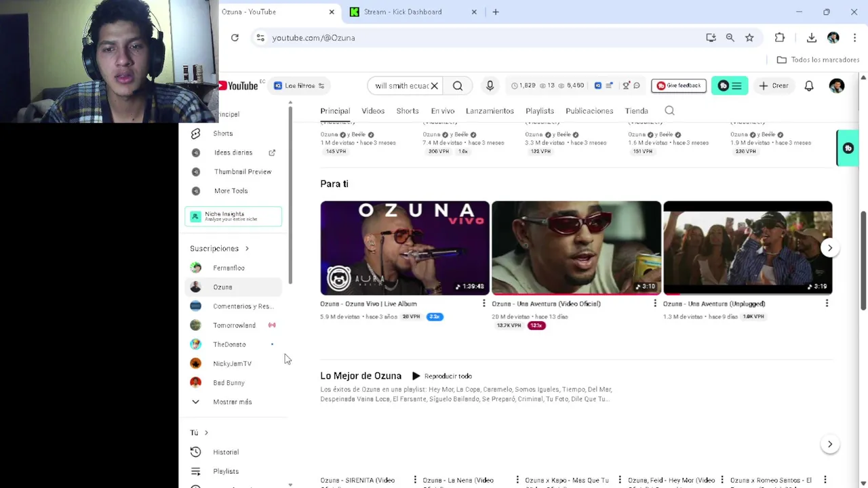This screenshot has width=868, height=488.
Task: Advance the Lo Mejor de Ozuna carousel arrow
Action: (x=829, y=445)
